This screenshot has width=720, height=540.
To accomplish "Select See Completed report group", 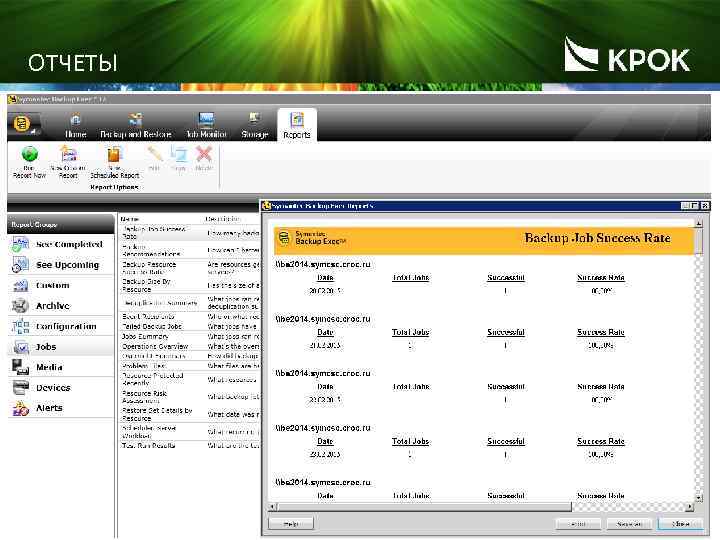I will coord(61,244).
